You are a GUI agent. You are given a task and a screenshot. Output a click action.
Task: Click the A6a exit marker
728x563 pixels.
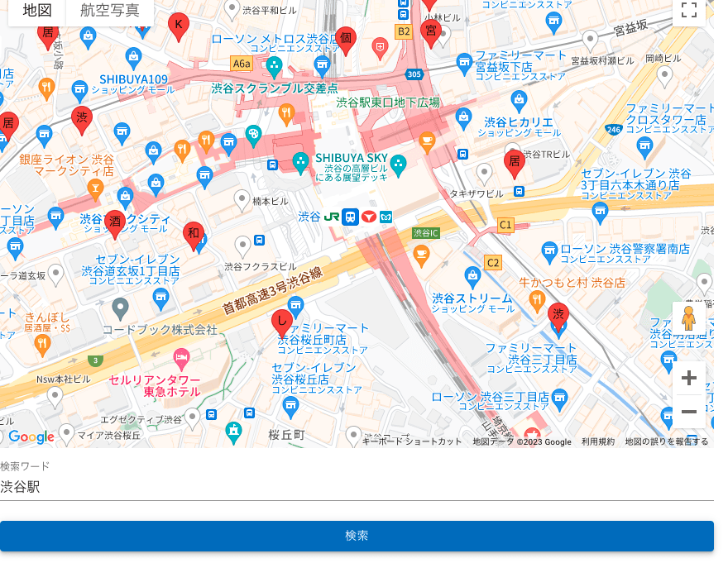point(242,64)
